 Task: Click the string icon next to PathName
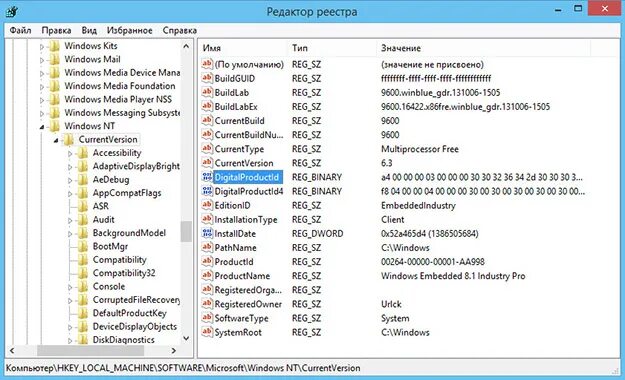coord(207,248)
